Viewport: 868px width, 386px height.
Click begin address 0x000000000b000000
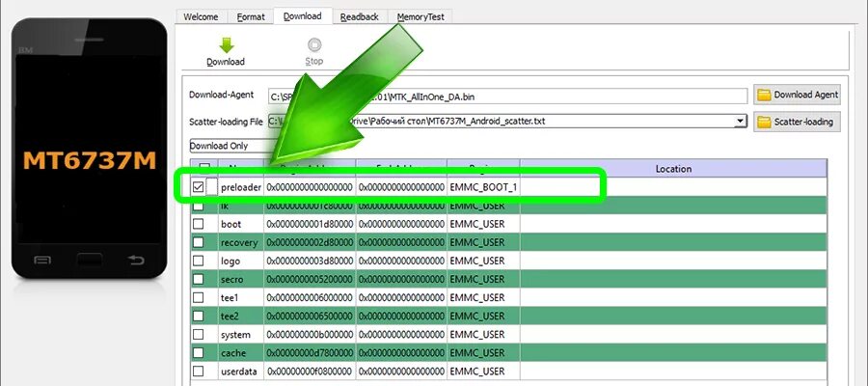(x=310, y=335)
